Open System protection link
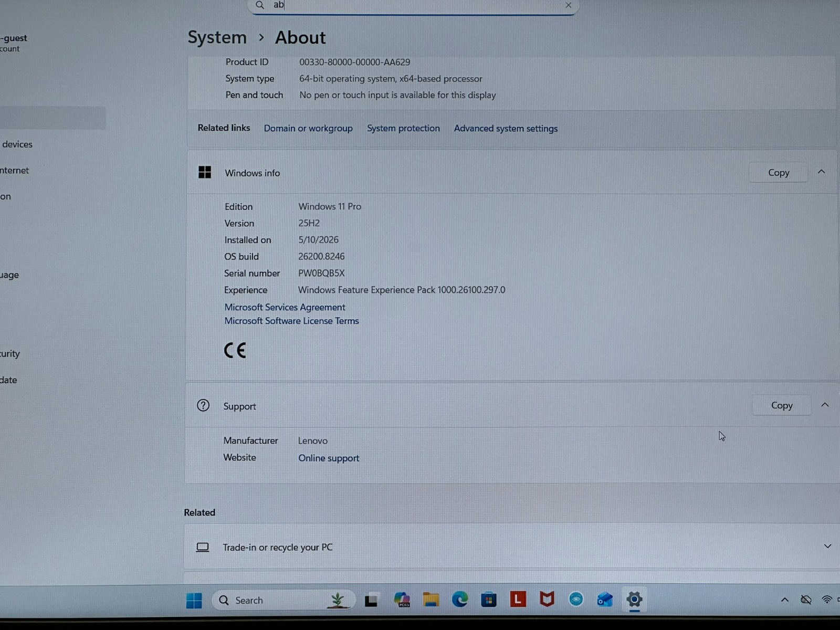The image size is (840, 630). (x=403, y=129)
